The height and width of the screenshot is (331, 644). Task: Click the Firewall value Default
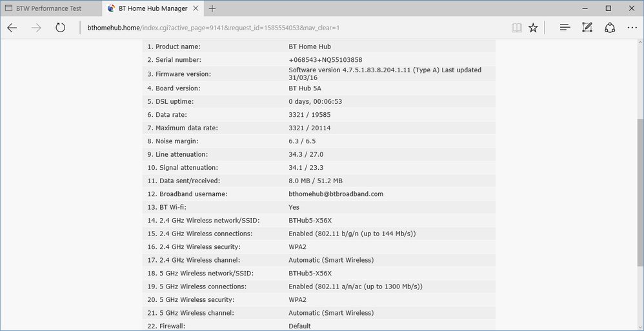[x=300, y=326]
